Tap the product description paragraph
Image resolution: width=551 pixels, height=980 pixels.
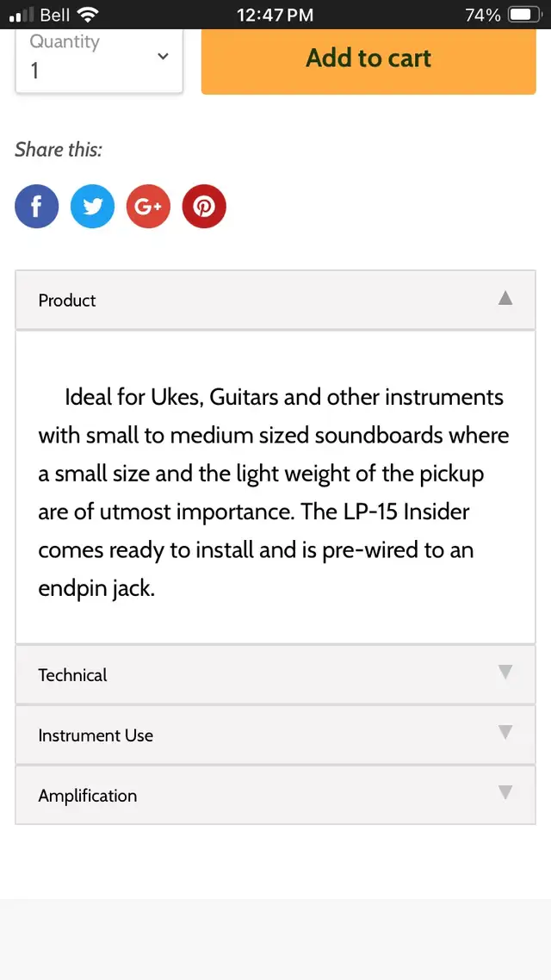(275, 493)
